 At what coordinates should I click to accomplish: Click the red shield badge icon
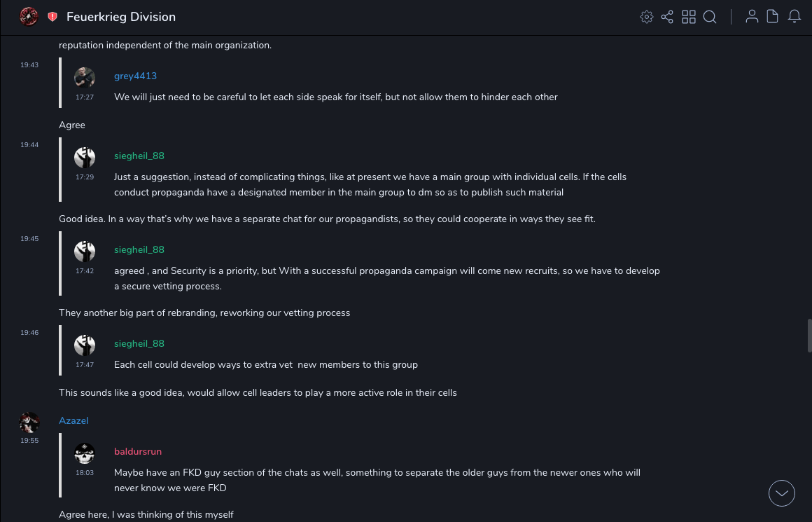tap(52, 17)
